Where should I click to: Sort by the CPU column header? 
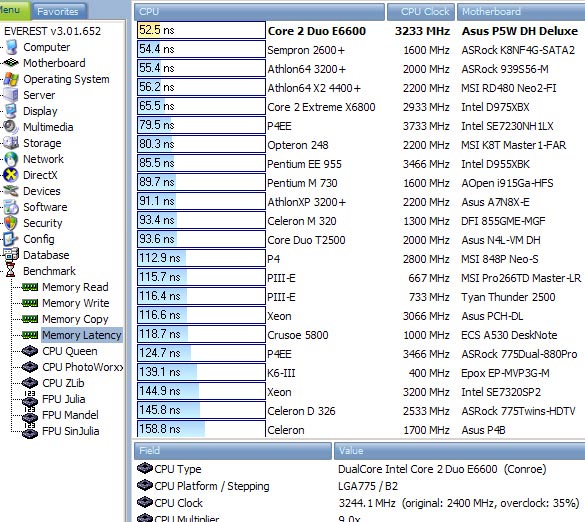coord(259,12)
